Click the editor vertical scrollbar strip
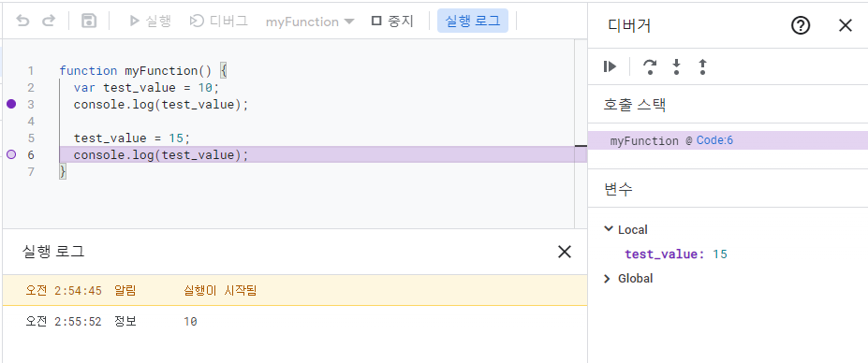 click(581, 134)
